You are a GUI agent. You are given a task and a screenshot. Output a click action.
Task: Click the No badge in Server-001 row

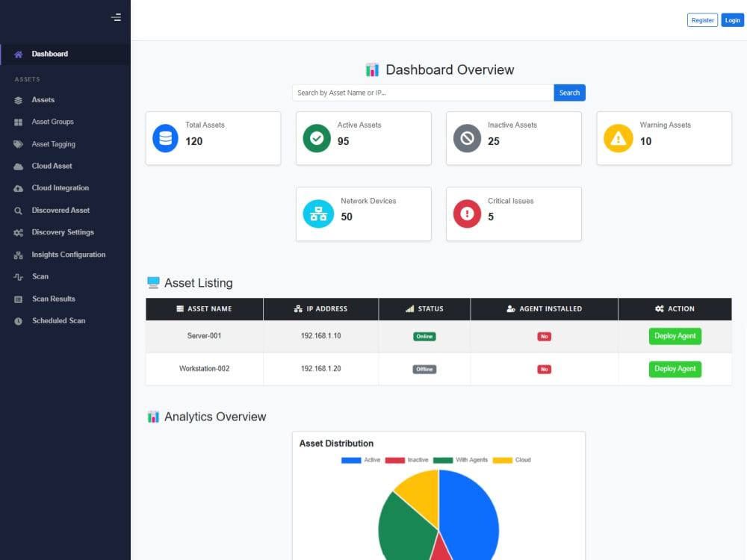pyautogui.click(x=544, y=337)
